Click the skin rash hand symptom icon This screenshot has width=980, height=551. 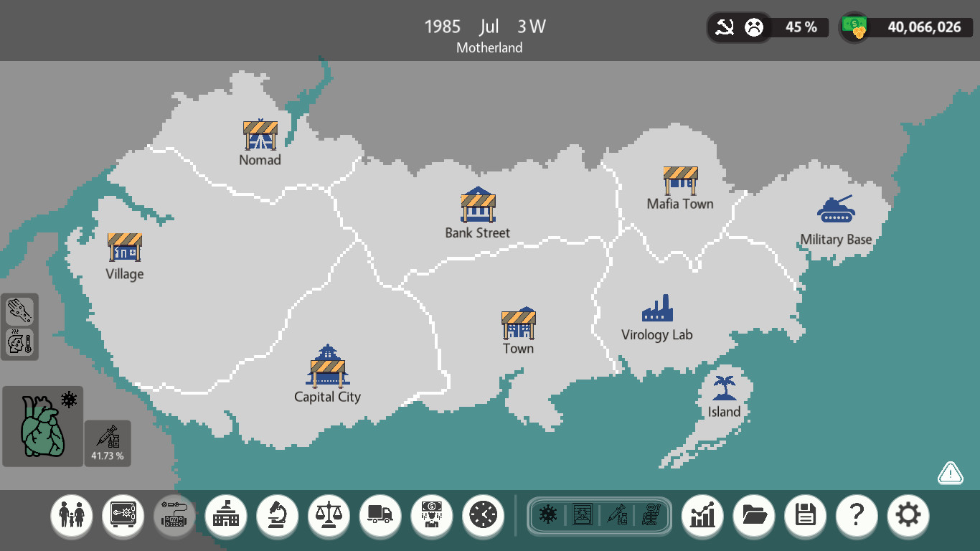[19, 311]
